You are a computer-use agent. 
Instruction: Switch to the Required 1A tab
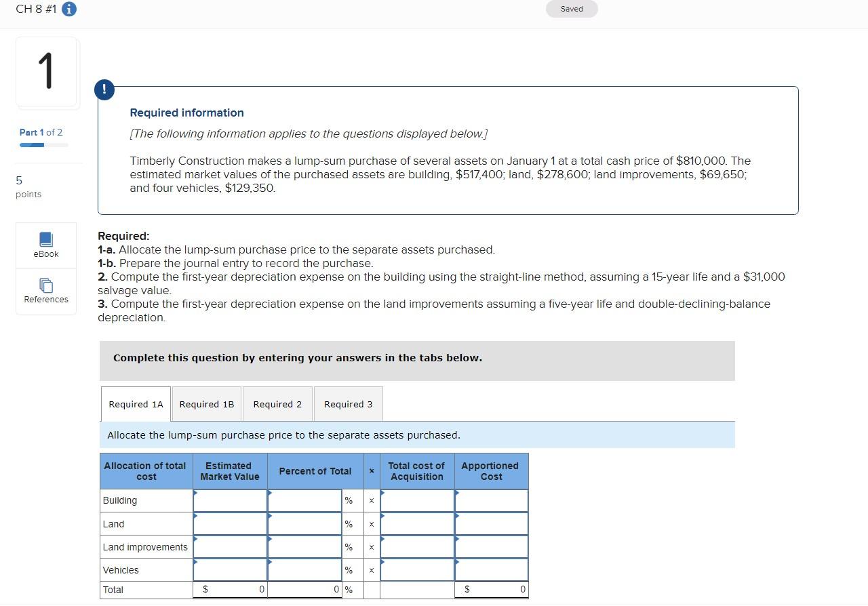tap(136, 404)
